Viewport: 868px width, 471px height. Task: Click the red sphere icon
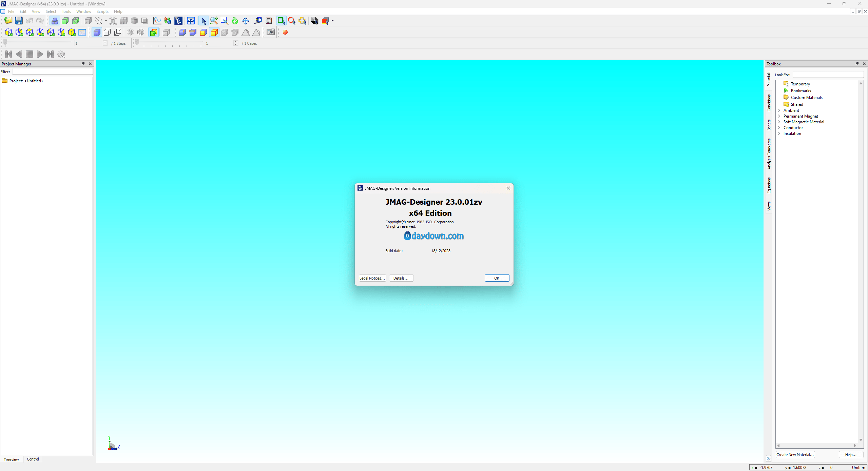285,32
